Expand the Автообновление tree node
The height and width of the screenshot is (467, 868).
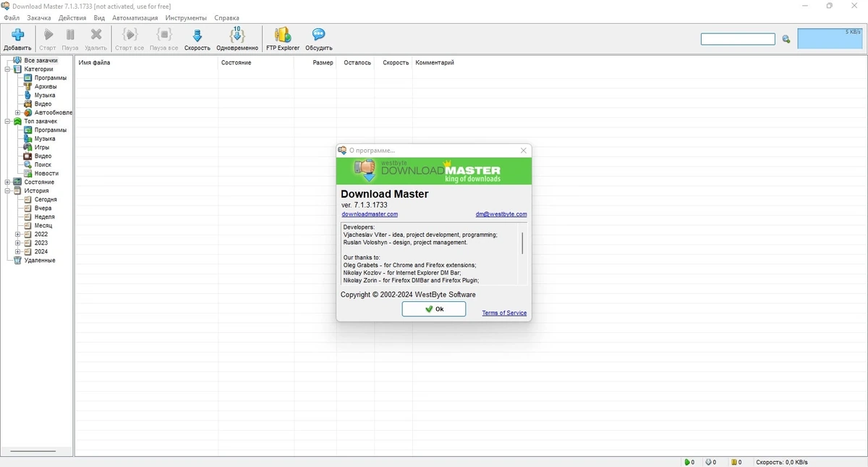pos(17,113)
